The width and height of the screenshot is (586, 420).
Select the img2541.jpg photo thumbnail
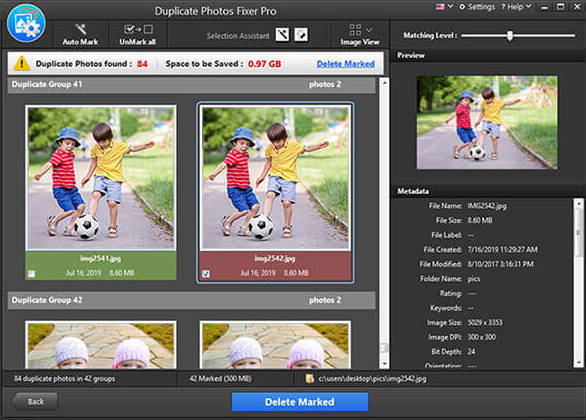pyautogui.click(x=101, y=178)
